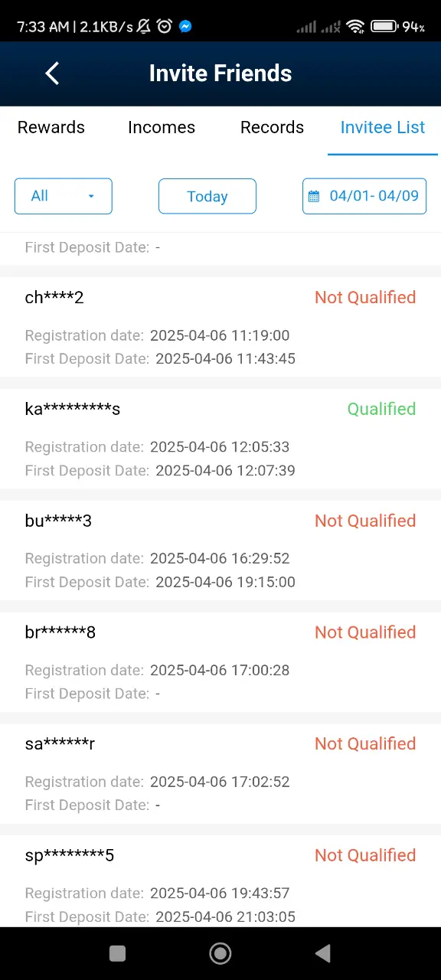The image size is (441, 980).
Task: Tap the battery indicator in status bar
Action: 384,27
